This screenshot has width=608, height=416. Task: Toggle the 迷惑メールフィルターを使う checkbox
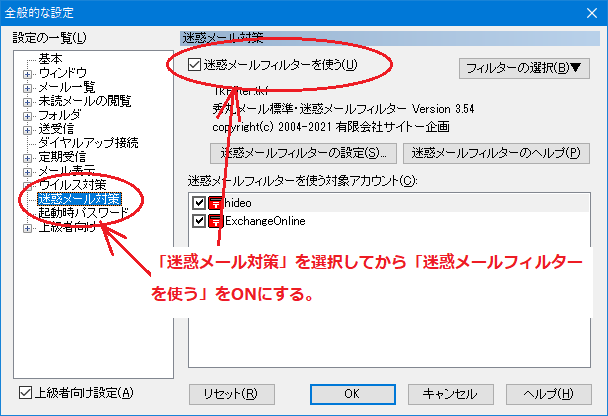(x=194, y=66)
